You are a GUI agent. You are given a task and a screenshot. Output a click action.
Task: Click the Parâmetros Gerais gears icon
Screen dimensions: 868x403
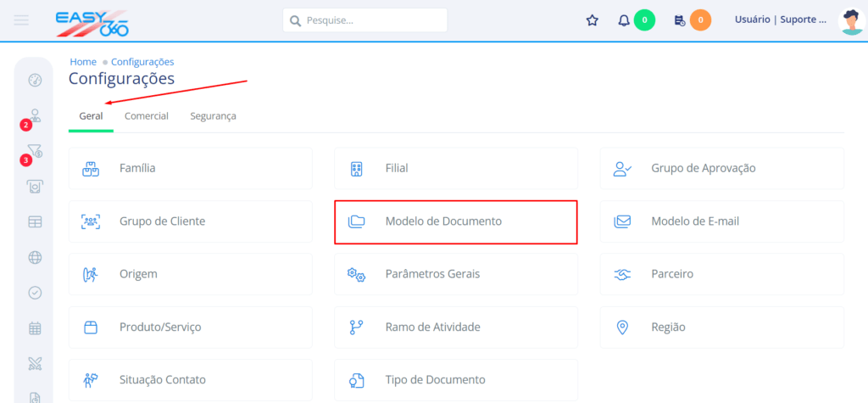click(357, 275)
